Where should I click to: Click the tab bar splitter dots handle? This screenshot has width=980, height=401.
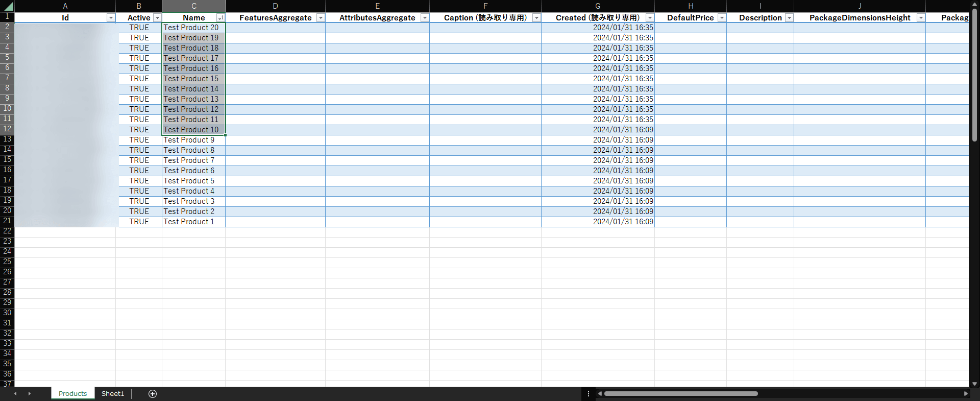coord(589,394)
